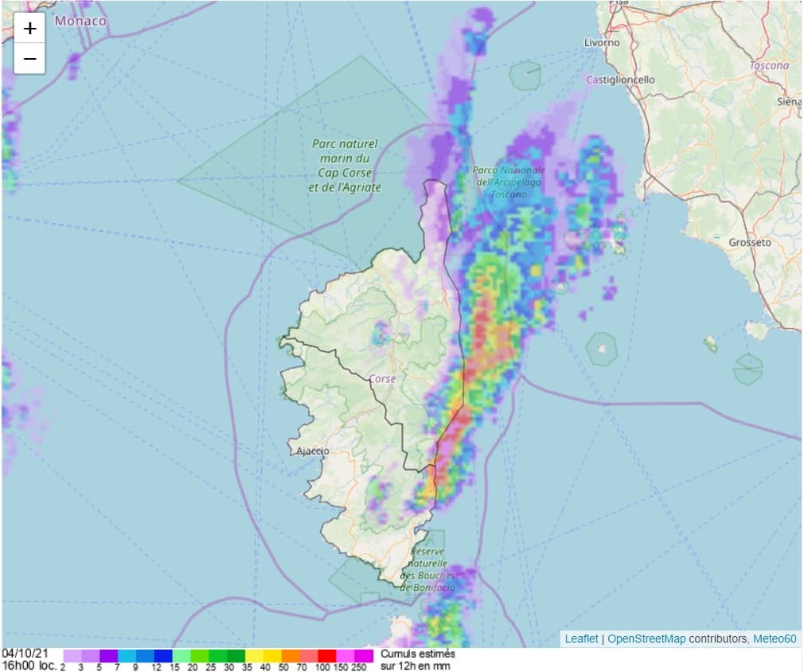Click the Castiglioncello town label
804x672 pixels.
pyautogui.click(x=620, y=80)
